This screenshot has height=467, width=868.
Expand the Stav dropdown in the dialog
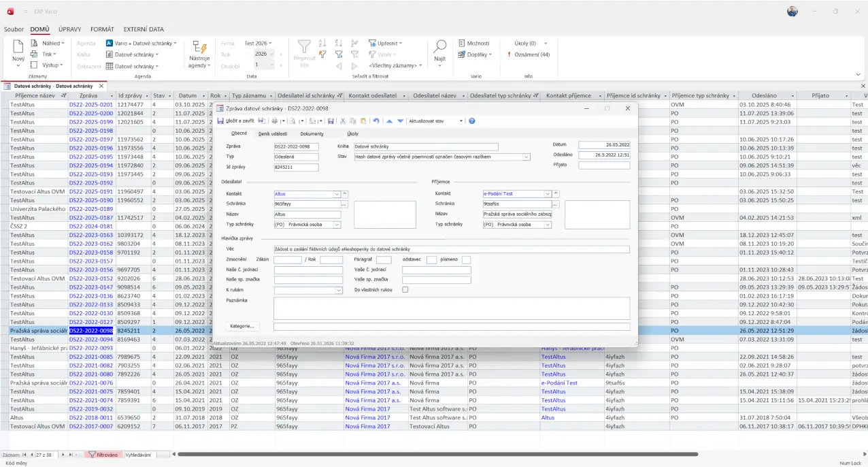point(526,157)
